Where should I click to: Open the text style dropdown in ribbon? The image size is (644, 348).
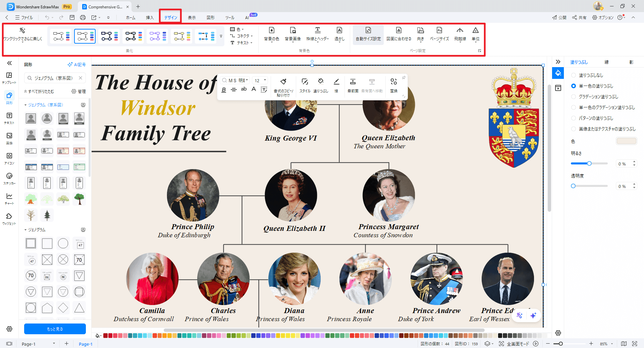click(x=241, y=43)
